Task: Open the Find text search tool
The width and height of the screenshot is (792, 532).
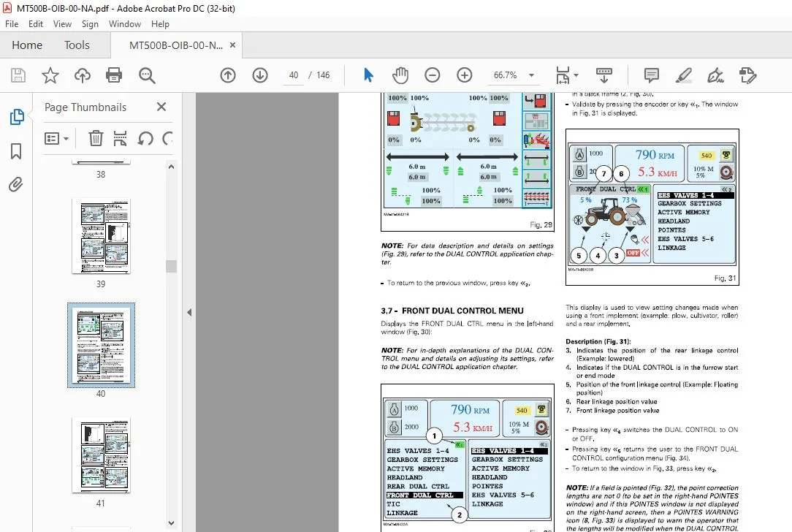Action: tap(147, 75)
